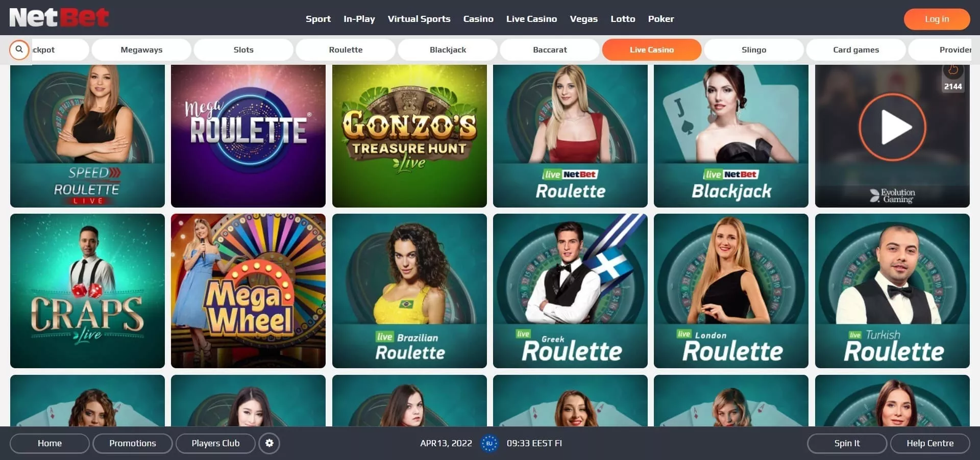Open the Players Club page
This screenshot has width=980, height=460.
(x=215, y=443)
